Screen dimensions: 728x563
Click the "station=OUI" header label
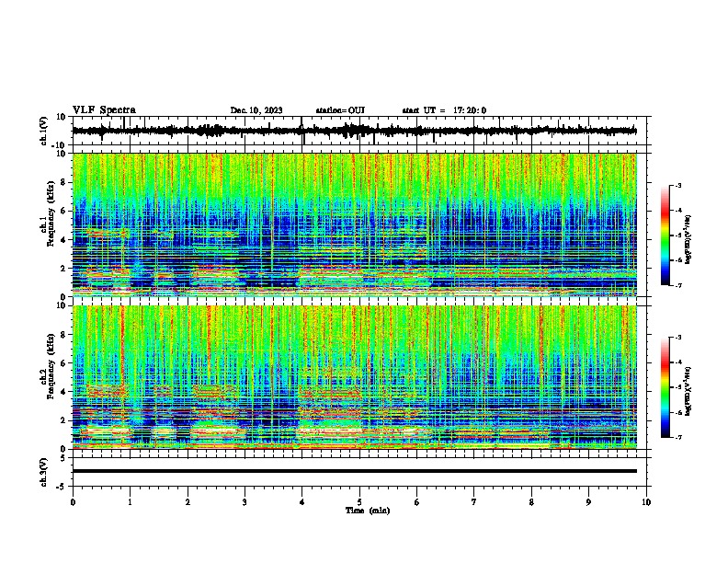pos(340,110)
